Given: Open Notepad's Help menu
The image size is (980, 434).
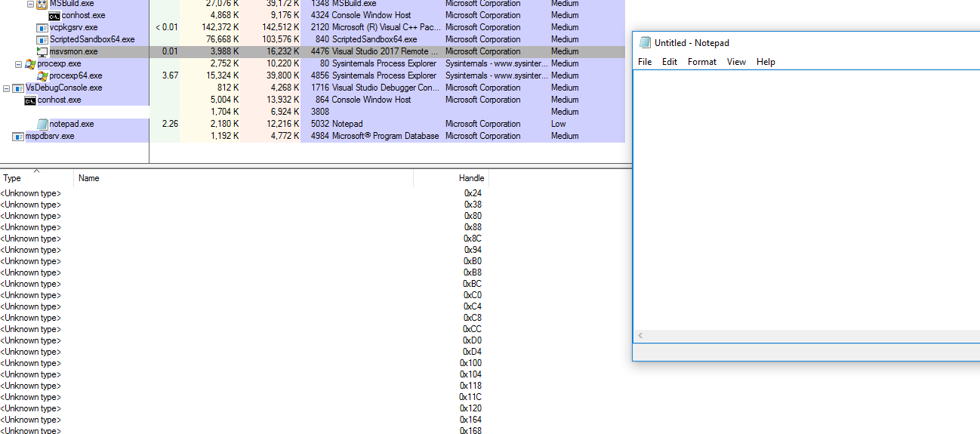Looking at the screenshot, I should pyautogui.click(x=766, y=62).
